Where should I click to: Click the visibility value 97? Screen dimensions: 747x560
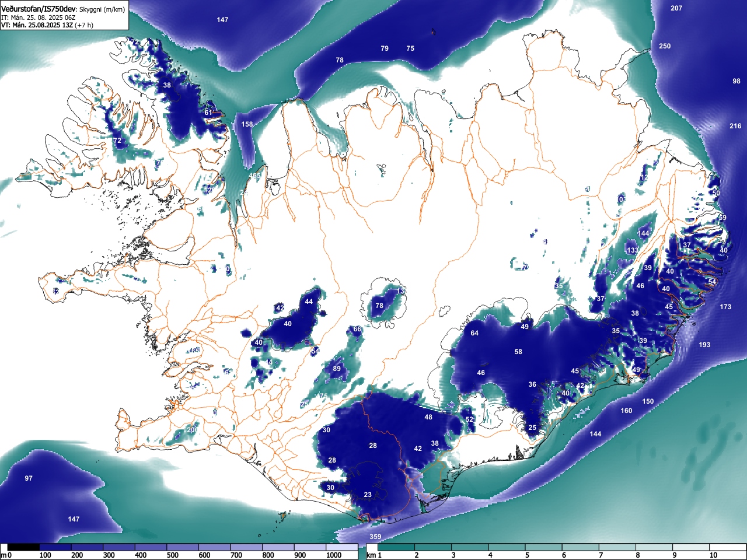point(29,478)
